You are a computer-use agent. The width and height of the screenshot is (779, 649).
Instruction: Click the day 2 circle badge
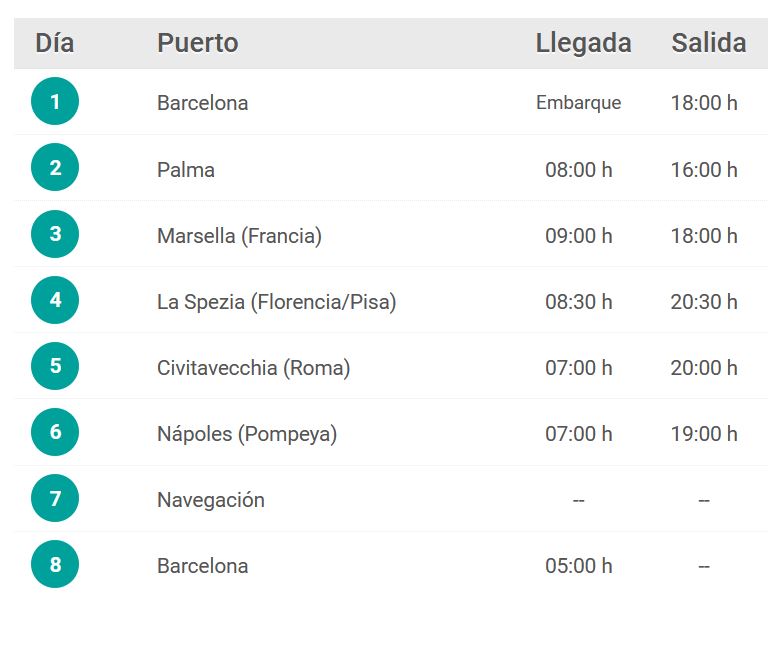click(55, 167)
